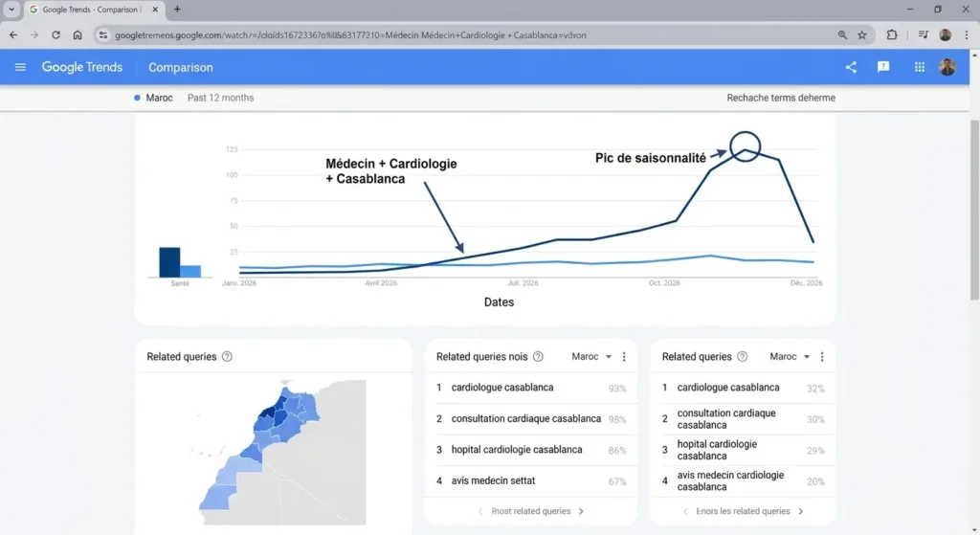Open the Chrome profile avatar
980x535 pixels.
tap(945, 35)
